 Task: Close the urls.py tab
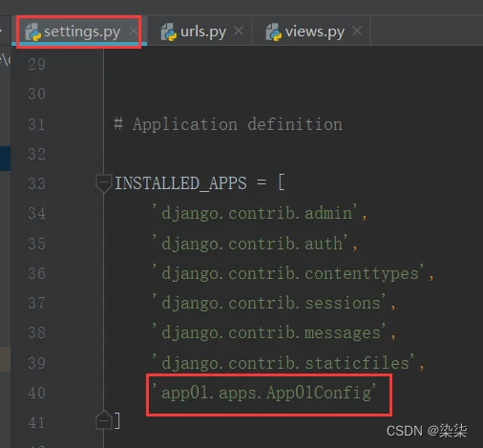pos(239,32)
